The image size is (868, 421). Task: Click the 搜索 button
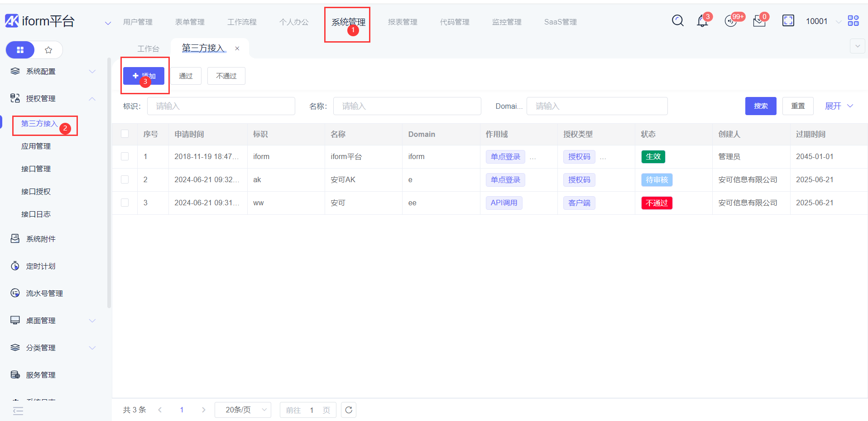point(760,106)
